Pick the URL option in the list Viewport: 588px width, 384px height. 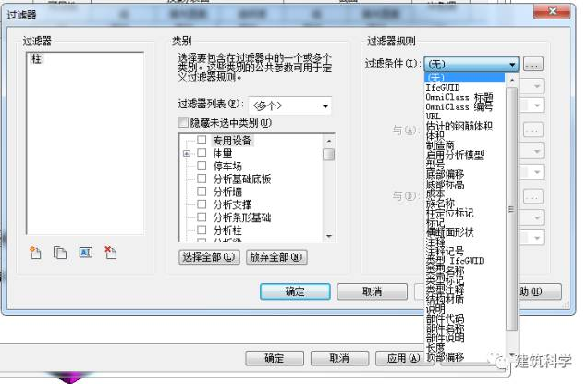(434, 116)
